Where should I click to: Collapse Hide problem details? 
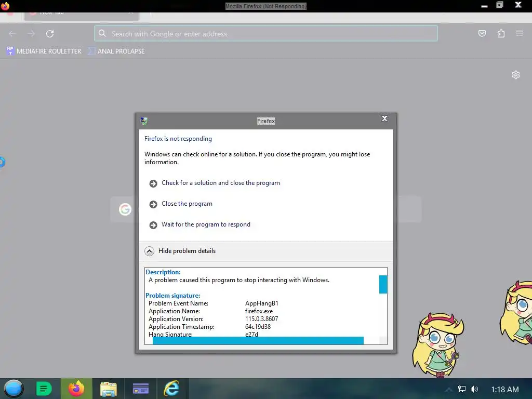[180, 251]
